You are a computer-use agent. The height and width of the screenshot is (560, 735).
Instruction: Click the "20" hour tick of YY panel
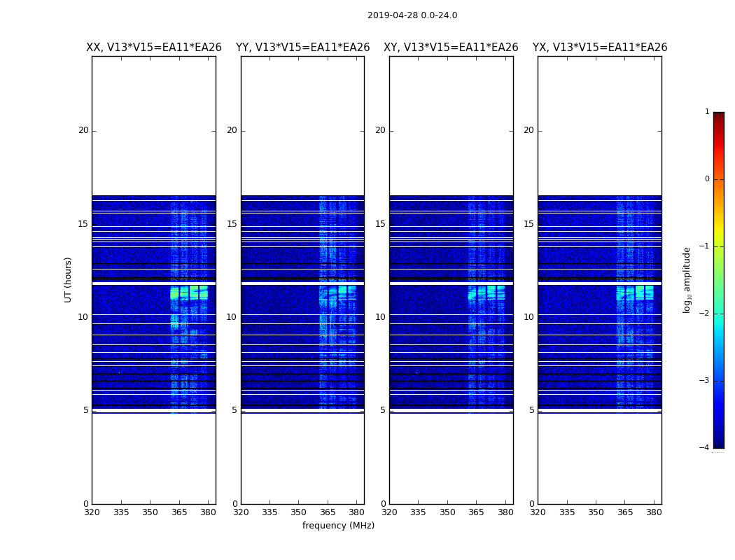pos(232,130)
